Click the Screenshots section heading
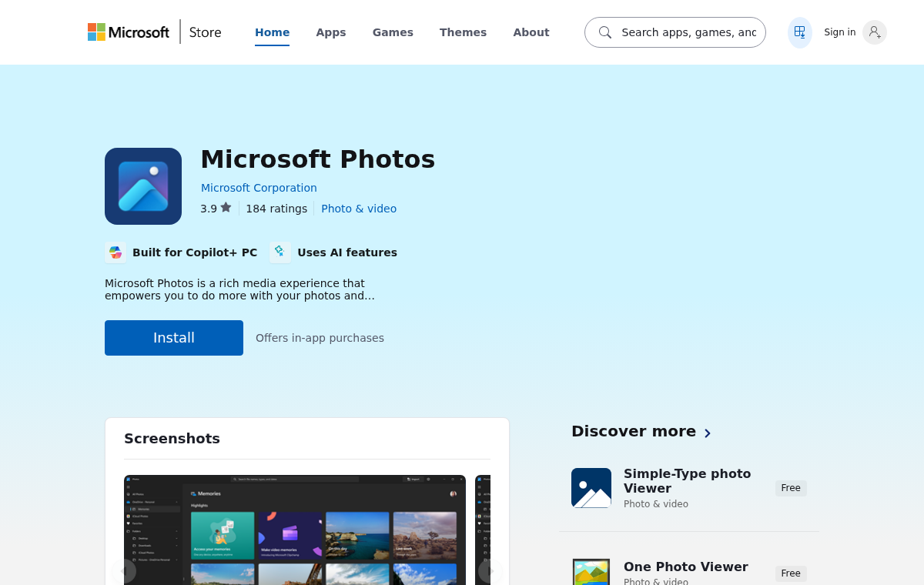Screen dimensions: 924x585 tap(172, 439)
